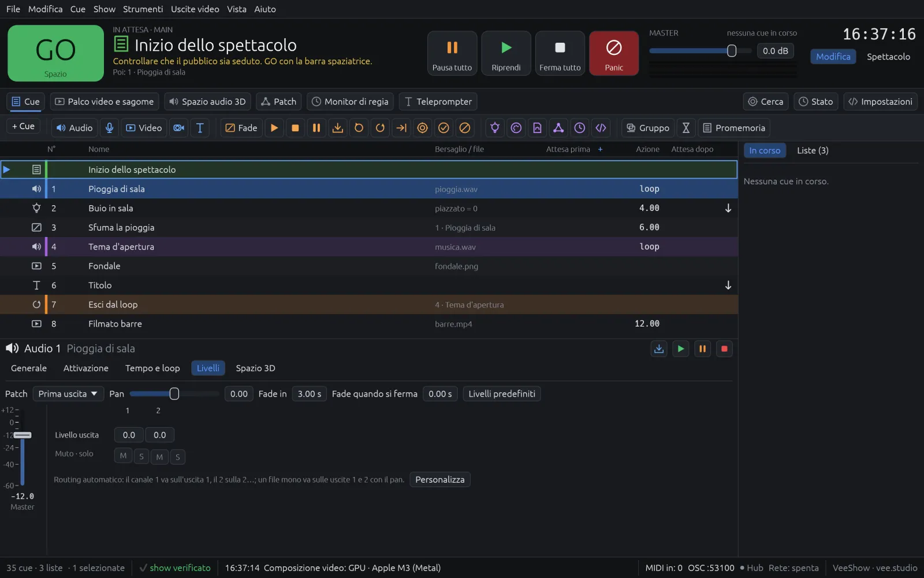Add a stop cue using orange square icon

(x=295, y=128)
